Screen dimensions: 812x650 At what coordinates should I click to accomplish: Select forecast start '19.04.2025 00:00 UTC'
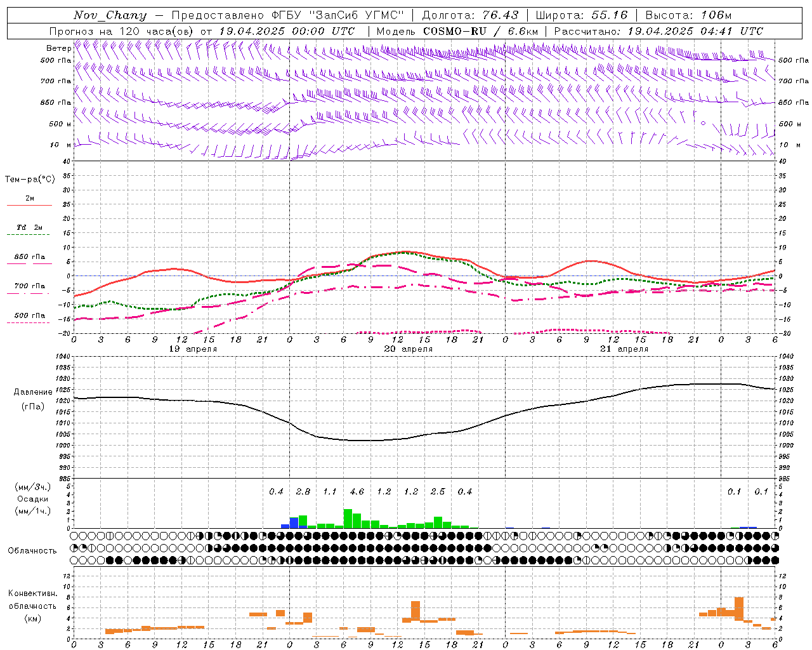[287, 31]
